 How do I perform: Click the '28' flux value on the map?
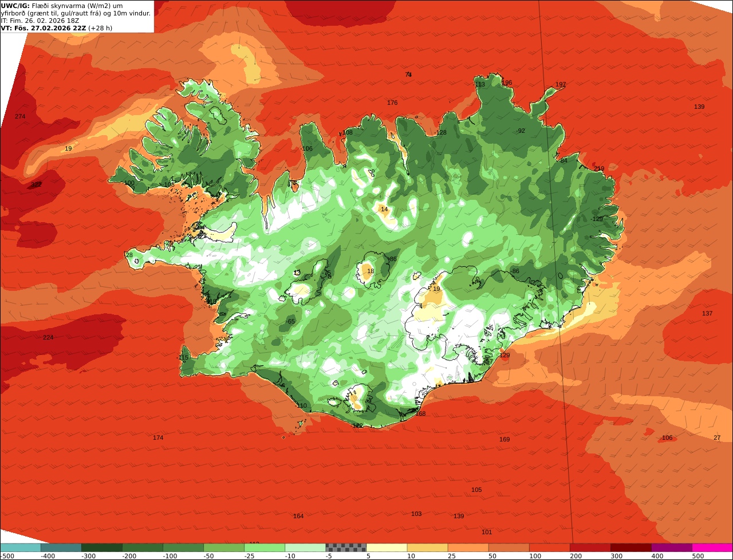click(x=129, y=255)
